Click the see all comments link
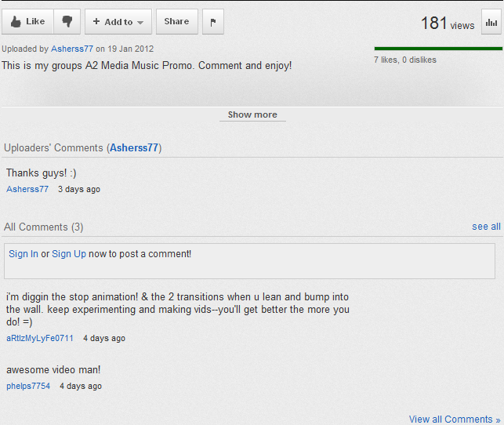This screenshot has width=504, height=425. tap(486, 227)
